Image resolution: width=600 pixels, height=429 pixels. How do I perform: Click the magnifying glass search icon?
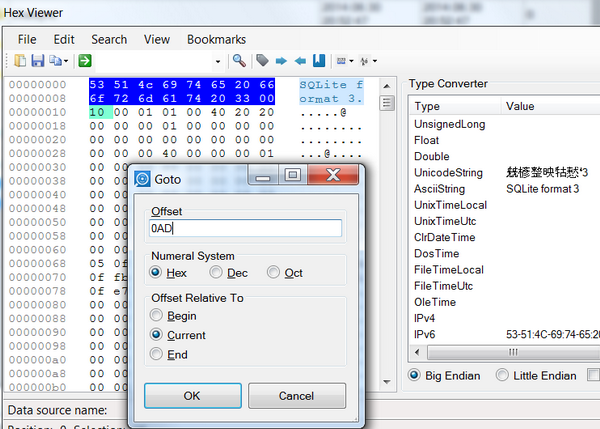click(239, 61)
